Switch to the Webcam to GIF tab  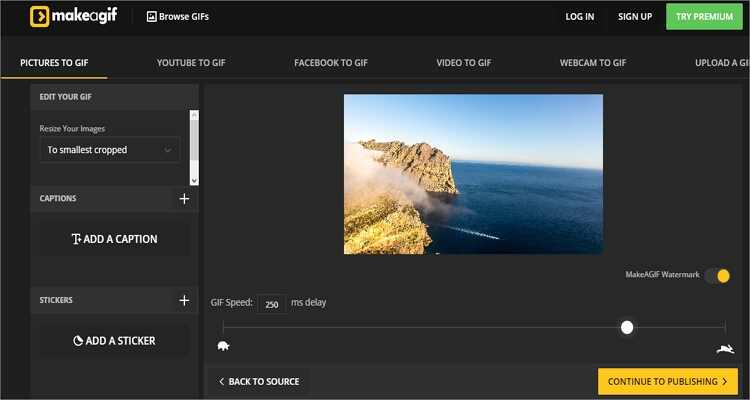point(593,63)
